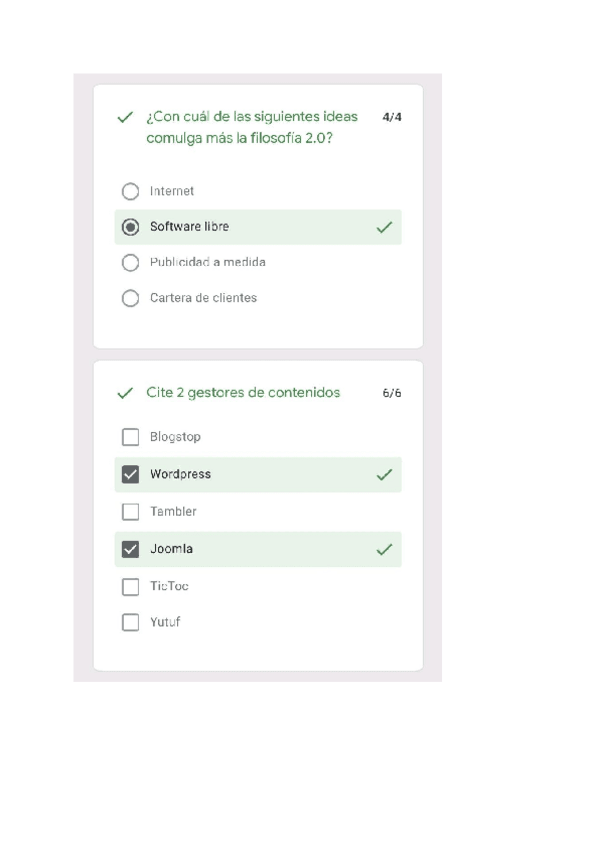Click green checkmark in Wordpress row

click(384, 475)
